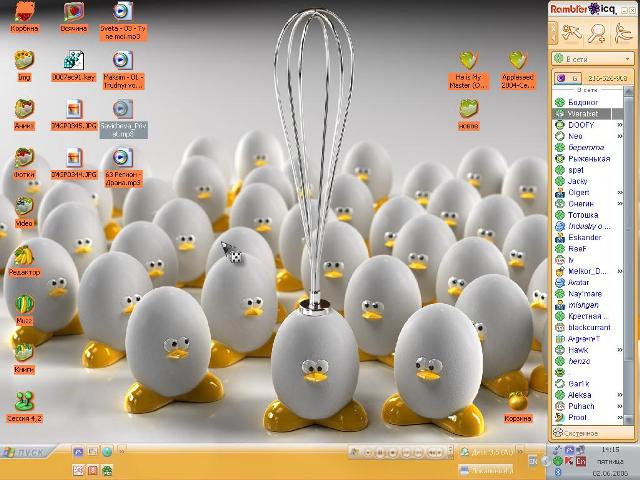Click the ICQ dancing figure icon

(622, 33)
